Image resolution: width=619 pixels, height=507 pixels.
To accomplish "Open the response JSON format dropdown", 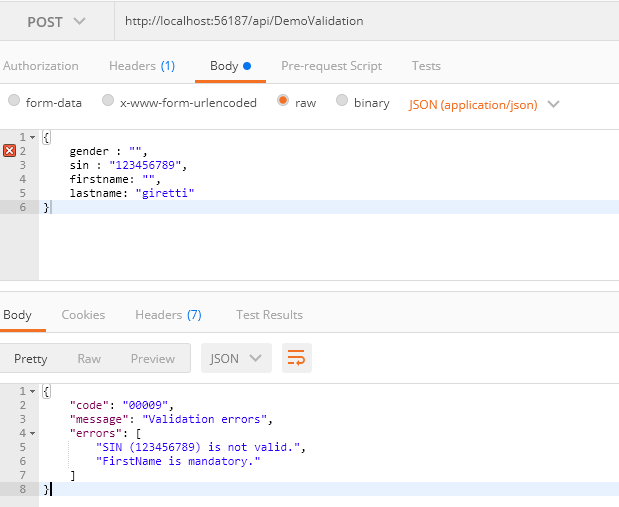I will pyautogui.click(x=236, y=358).
